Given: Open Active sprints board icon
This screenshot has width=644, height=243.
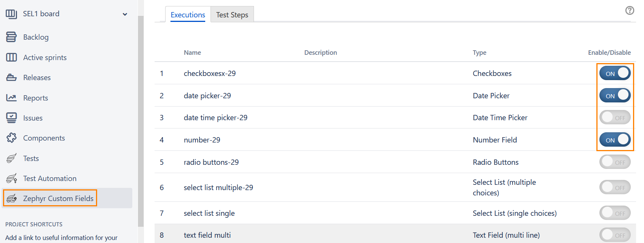Looking at the screenshot, I should [x=11, y=57].
